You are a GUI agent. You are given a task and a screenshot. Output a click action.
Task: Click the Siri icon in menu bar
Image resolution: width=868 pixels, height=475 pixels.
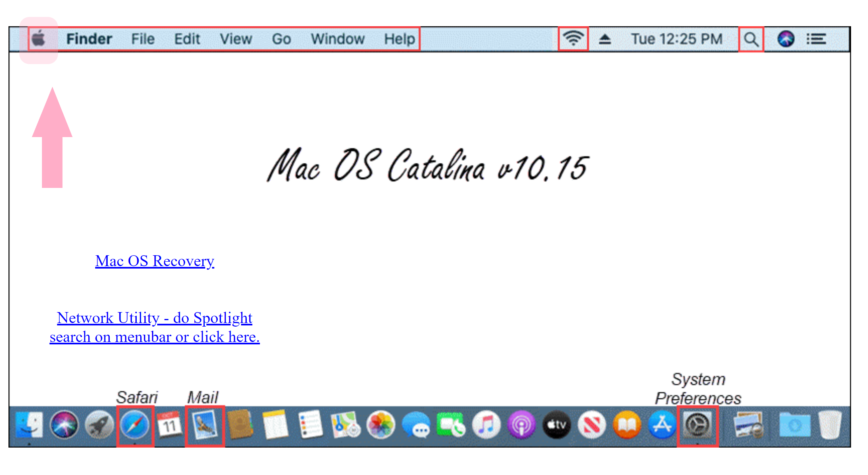click(x=786, y=39)
